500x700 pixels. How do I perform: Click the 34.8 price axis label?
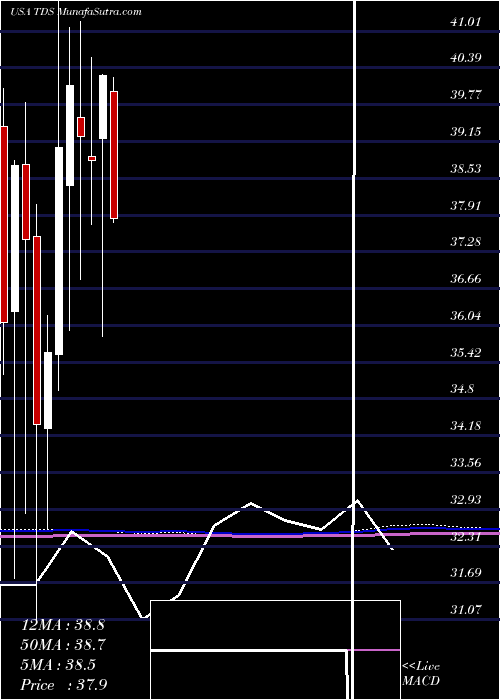(x=462, y=389)
